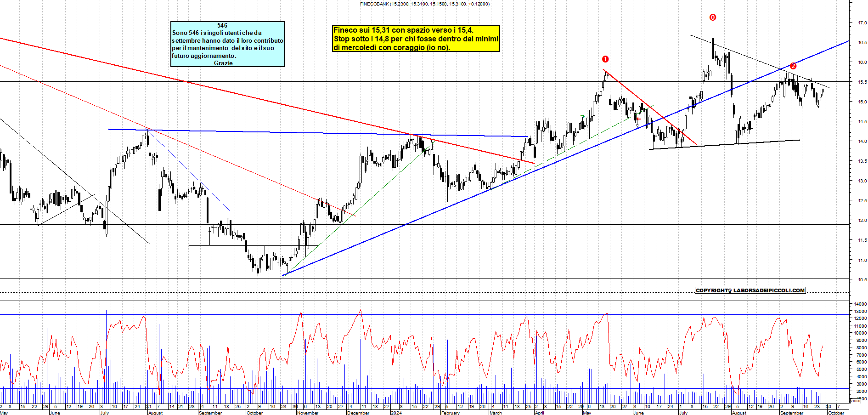Click the 12.0 price axis label
This screenshot has height=415, width=868.
click(x=862, y=220)
